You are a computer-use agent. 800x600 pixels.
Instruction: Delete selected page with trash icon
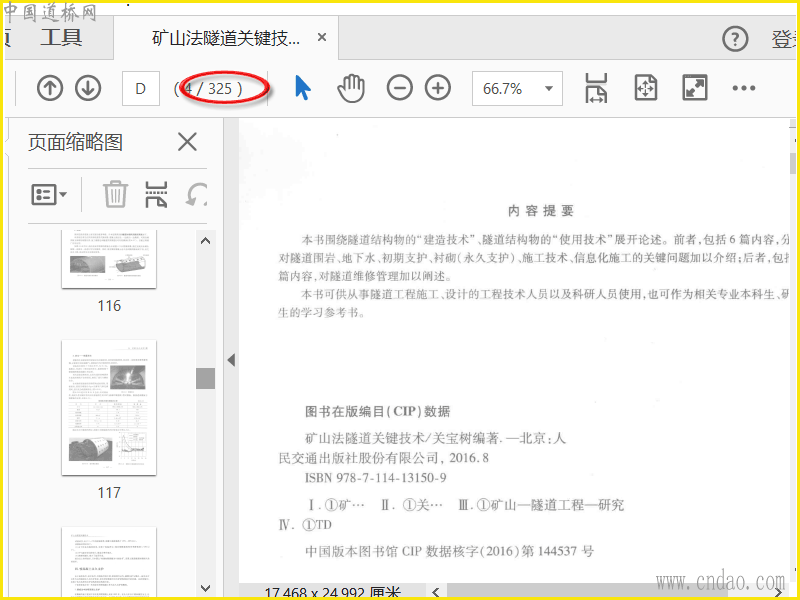pos(115,194)
